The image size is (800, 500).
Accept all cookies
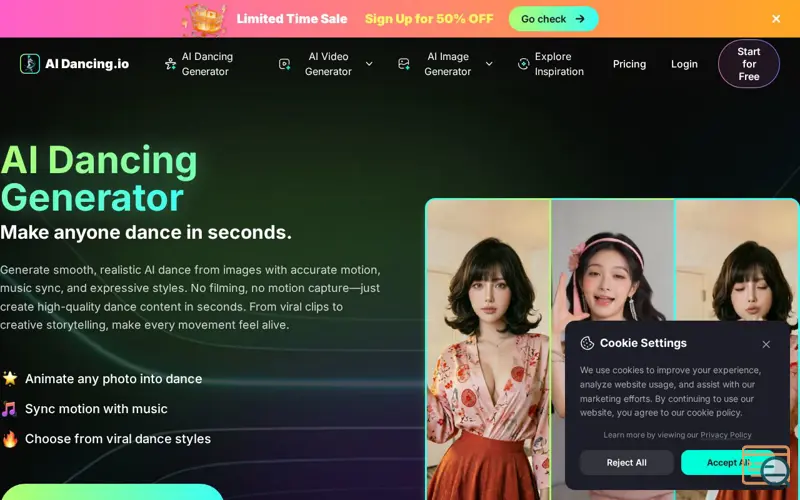pyautogui.click(x=728, y=462)
